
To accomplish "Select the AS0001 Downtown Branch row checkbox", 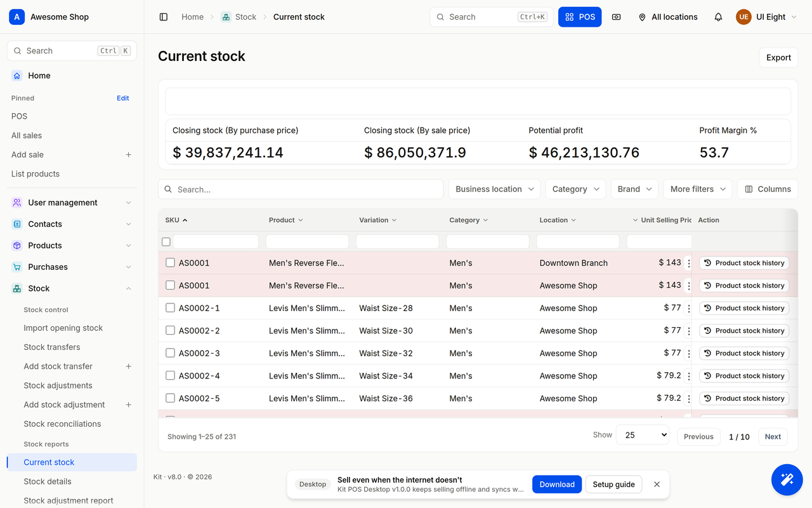I will tap(170, 263).
